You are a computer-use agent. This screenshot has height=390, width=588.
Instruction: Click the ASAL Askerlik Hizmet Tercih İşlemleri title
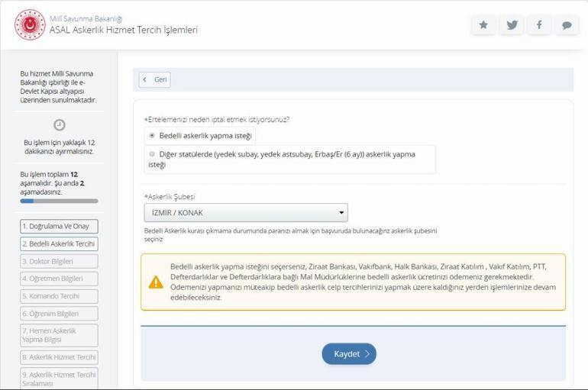(x=123, y=30)
